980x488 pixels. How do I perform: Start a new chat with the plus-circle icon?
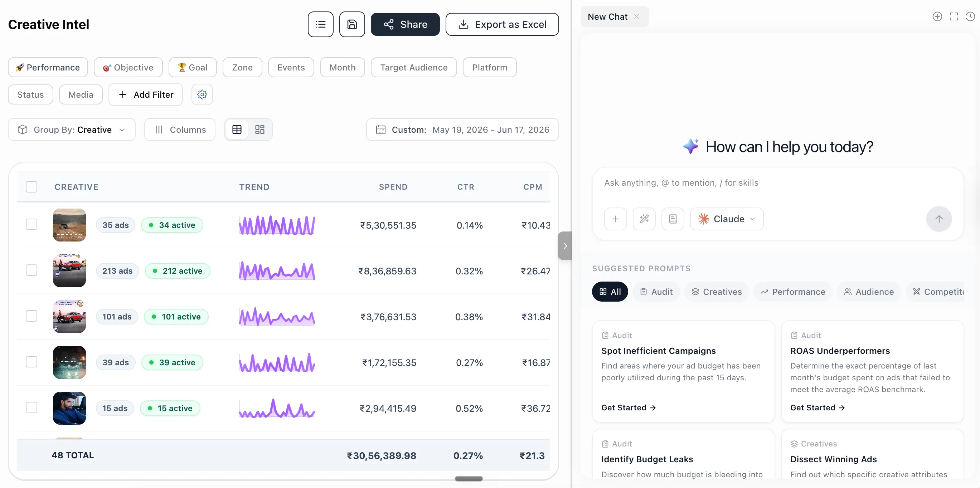[937, 16]
